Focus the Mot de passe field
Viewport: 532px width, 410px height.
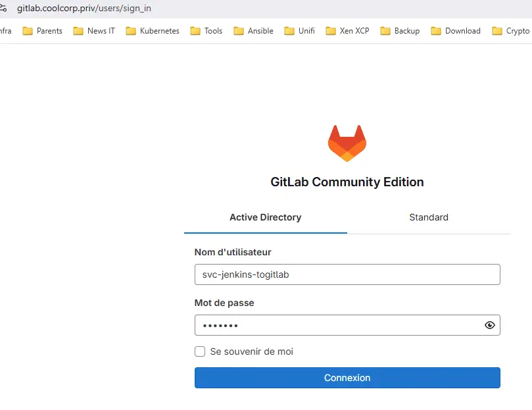tap(347, 325)
